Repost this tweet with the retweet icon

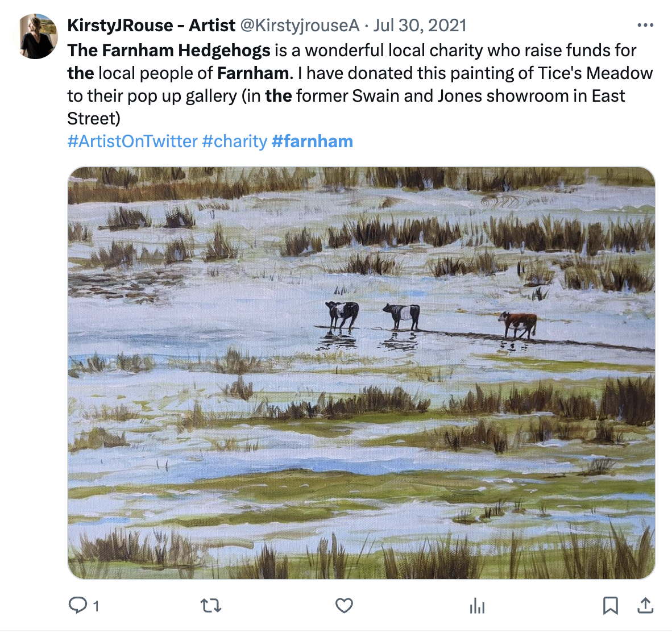[211, 606]
